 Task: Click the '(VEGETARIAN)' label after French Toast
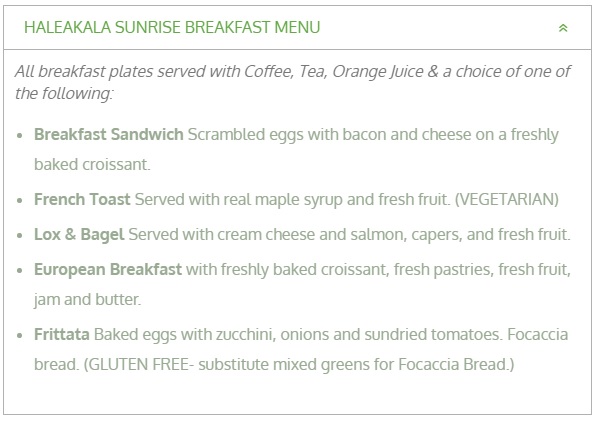[x=506, y=199]
